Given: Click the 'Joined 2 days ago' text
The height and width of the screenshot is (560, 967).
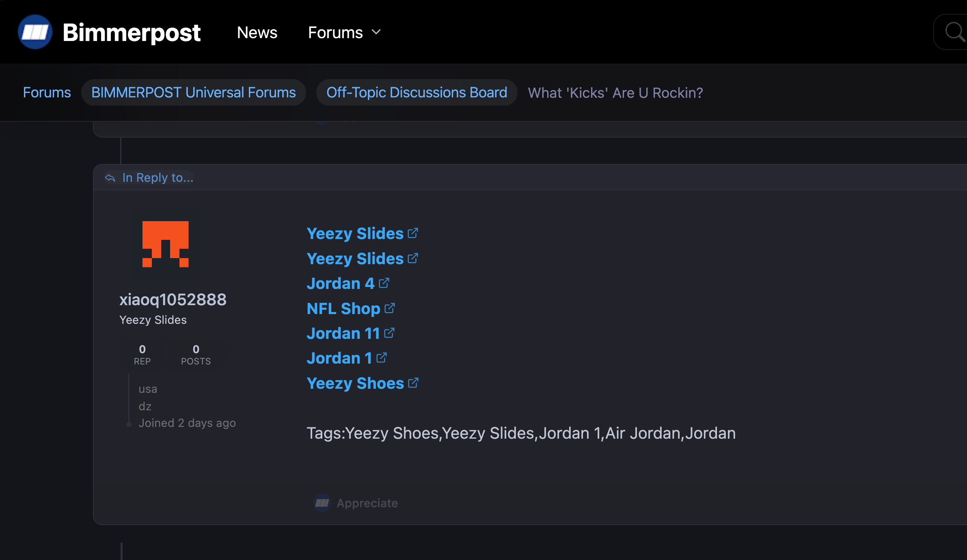Looking at the screenshot, I should pyautogui.click(x=187, y=423).
